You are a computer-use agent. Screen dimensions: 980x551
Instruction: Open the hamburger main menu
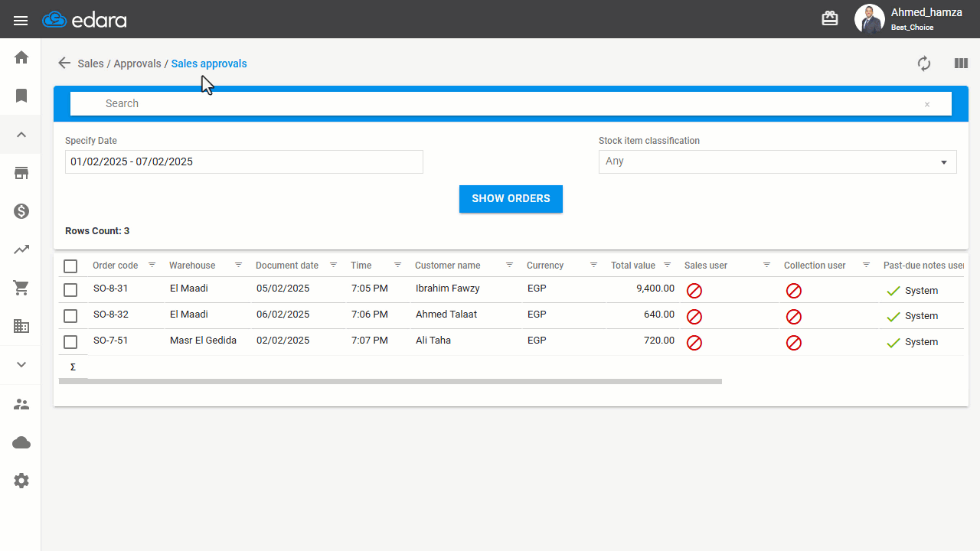pyautogui.click(x=21, y=21)
